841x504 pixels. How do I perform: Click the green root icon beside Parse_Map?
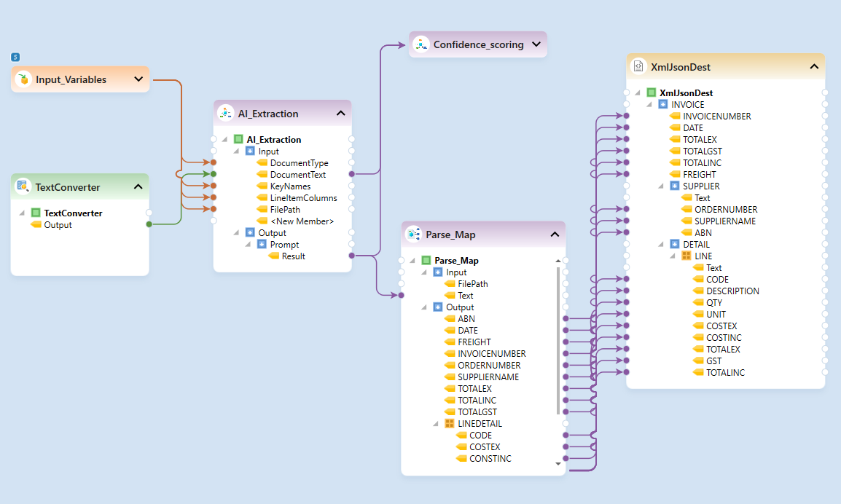click(x=426, y=261)
